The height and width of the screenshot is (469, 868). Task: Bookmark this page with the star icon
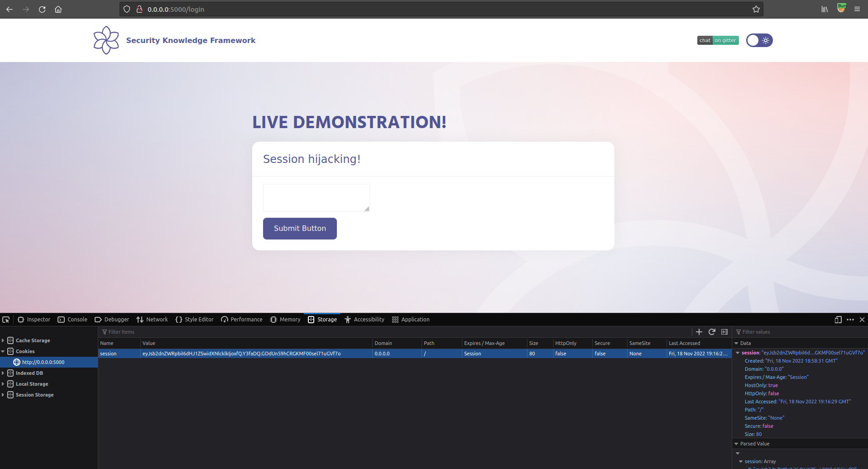[x=756, y=9]
